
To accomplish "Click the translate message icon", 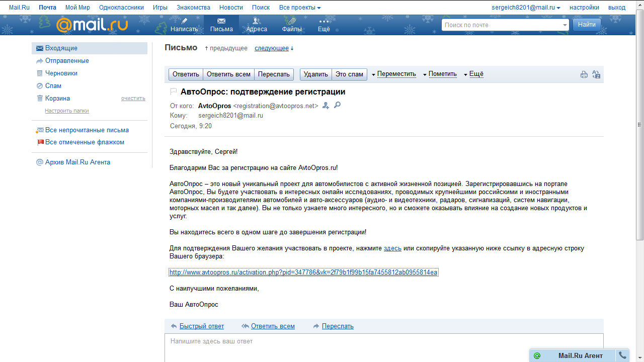I will [x=596, y=74].
